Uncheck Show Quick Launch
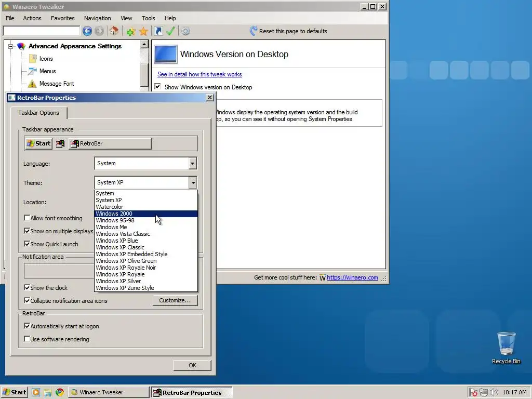Viewport: 532px width, 399px height. coord(27,244)
